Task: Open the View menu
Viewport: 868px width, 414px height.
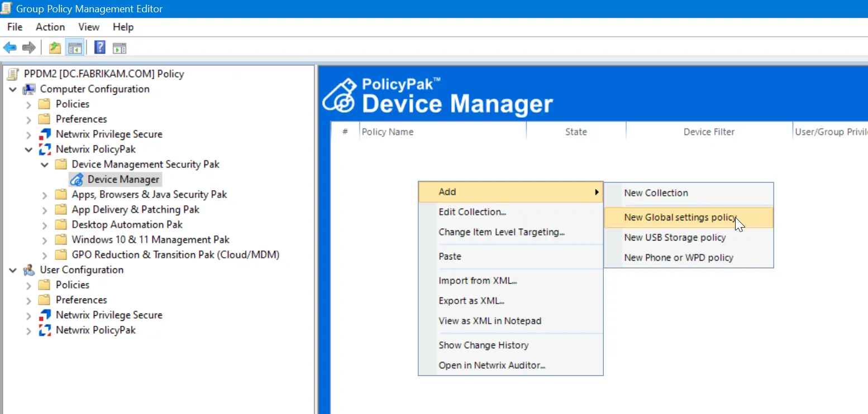Action: (89, 27)
